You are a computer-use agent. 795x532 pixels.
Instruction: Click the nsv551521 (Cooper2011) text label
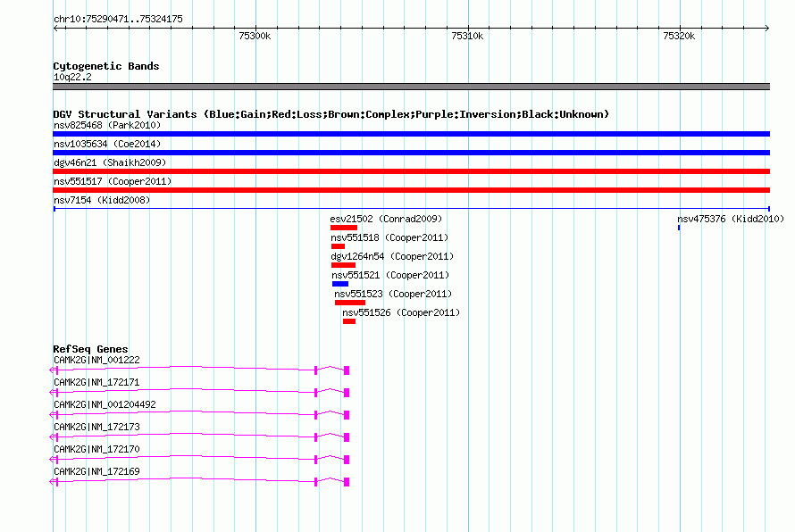pyautogui.click(x=390, y=275)
